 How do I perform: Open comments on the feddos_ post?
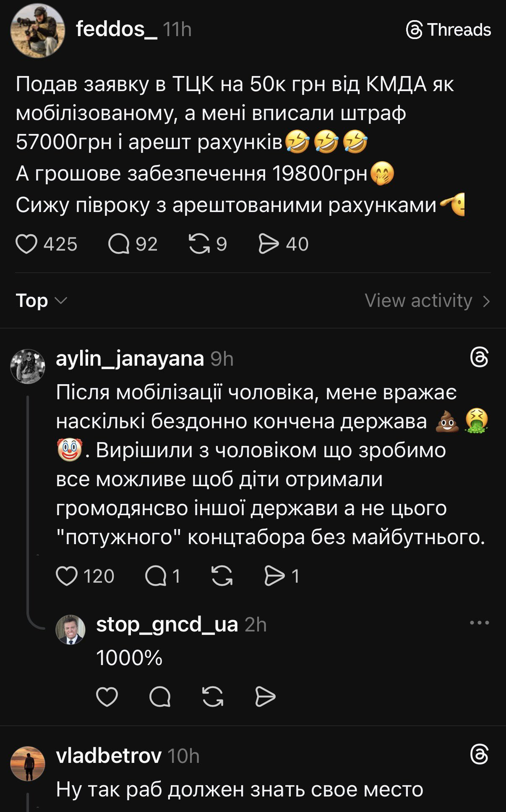pyautogui.click(x=119, y=244)
